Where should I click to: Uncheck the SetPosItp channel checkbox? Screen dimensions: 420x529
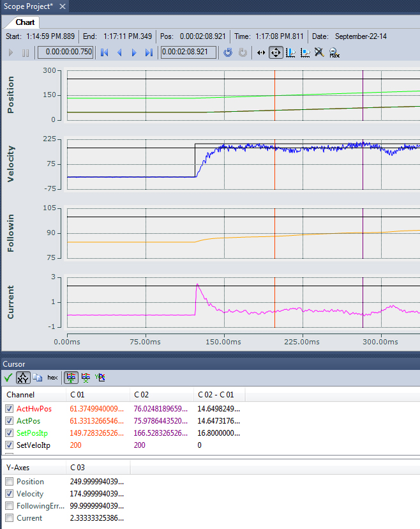9,433
